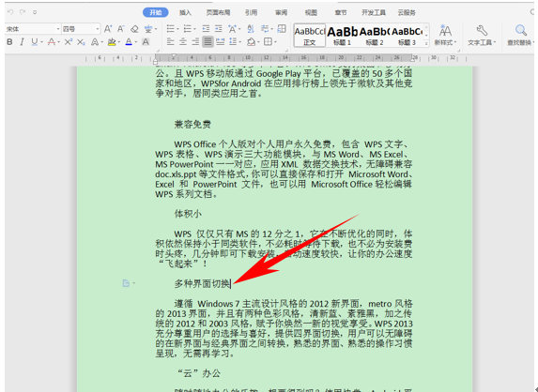Decrease paragraph indent
The height and width of the screenshot is (392, 538).
[206, 29]
